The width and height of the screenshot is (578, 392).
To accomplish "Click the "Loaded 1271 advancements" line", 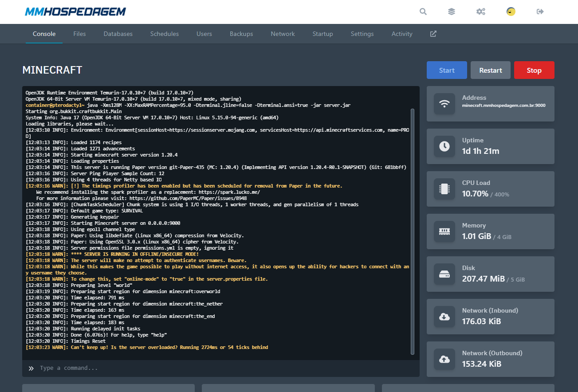I will click(80, 149).
